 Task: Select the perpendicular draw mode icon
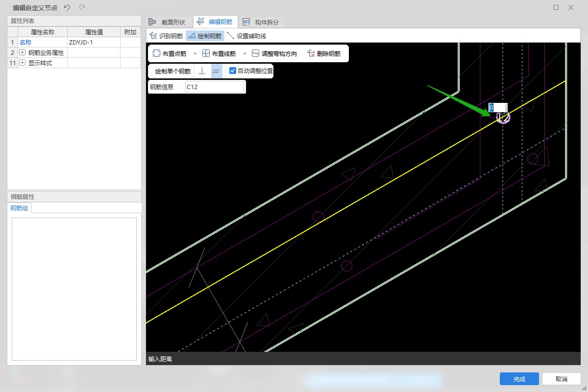202,71
